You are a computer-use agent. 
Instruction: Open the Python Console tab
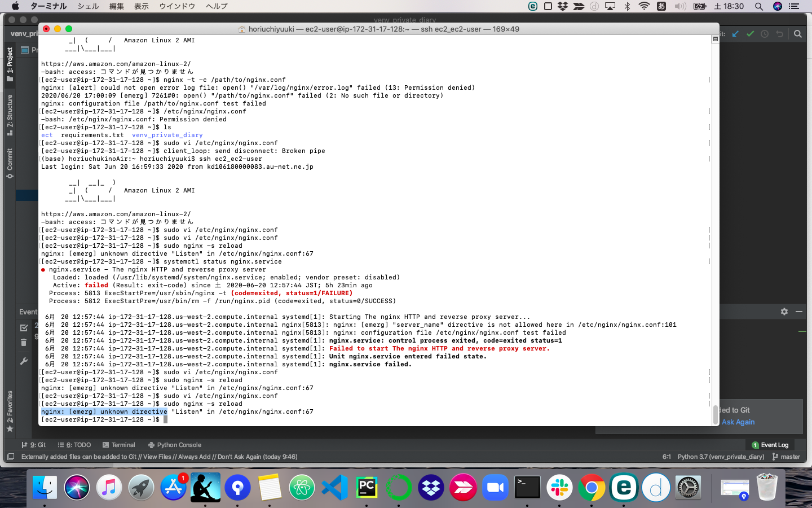tap(175, 445)
